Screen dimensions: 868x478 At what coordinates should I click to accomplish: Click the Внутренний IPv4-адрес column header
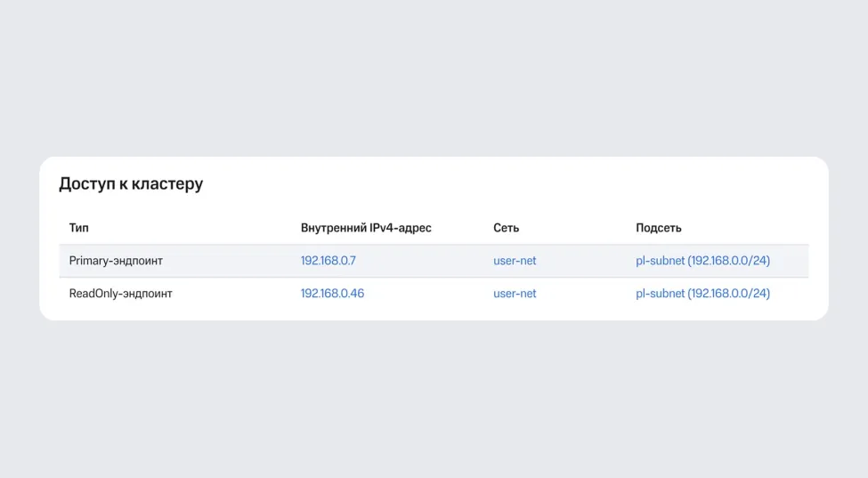tap(366, 228)
